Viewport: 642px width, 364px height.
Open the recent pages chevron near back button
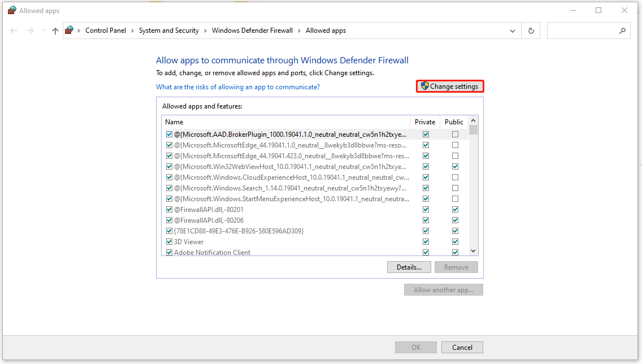[x=43, y=31]
